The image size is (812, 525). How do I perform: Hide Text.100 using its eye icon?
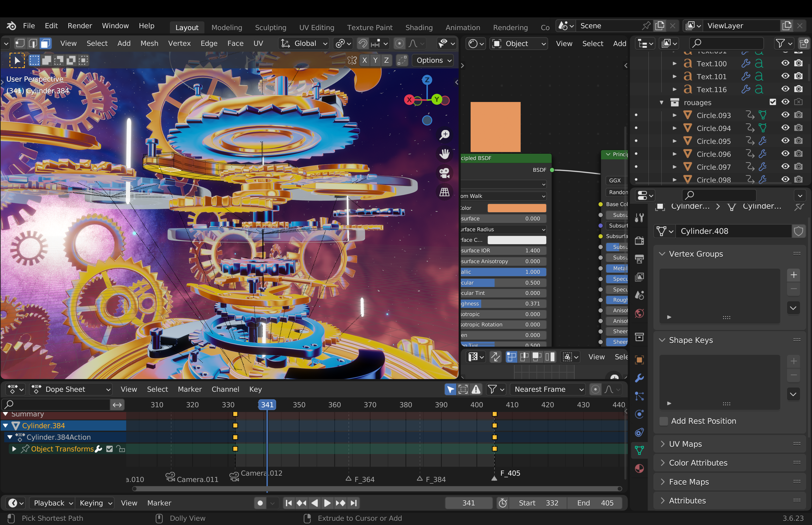[x=785, y=63]
